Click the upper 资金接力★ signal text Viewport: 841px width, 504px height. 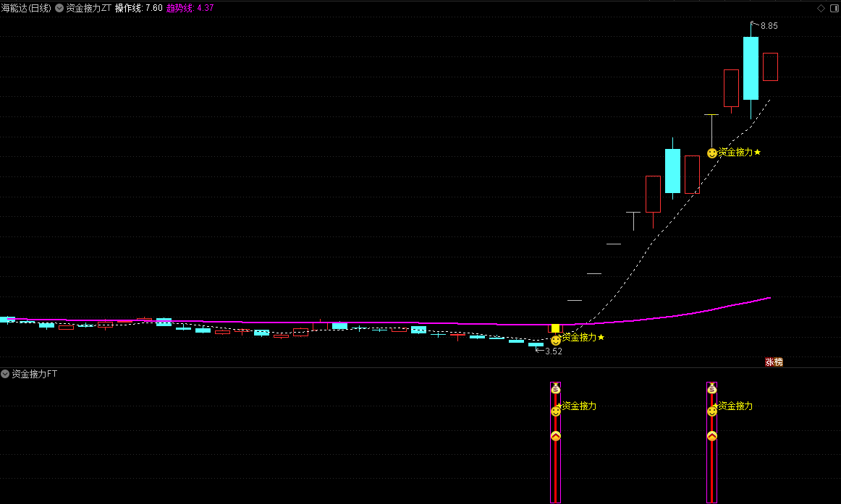pos(740,152)
